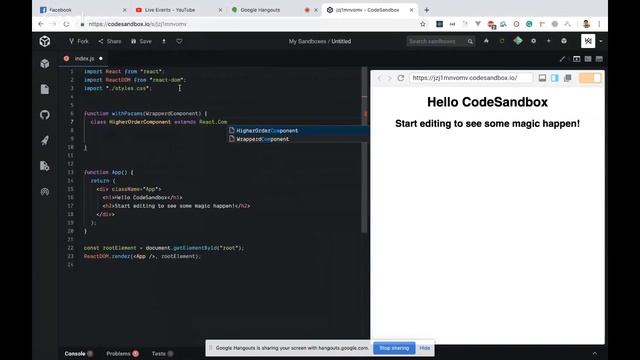Refresh the sandbox preview
640x360 pixels.
pos(401,78)
